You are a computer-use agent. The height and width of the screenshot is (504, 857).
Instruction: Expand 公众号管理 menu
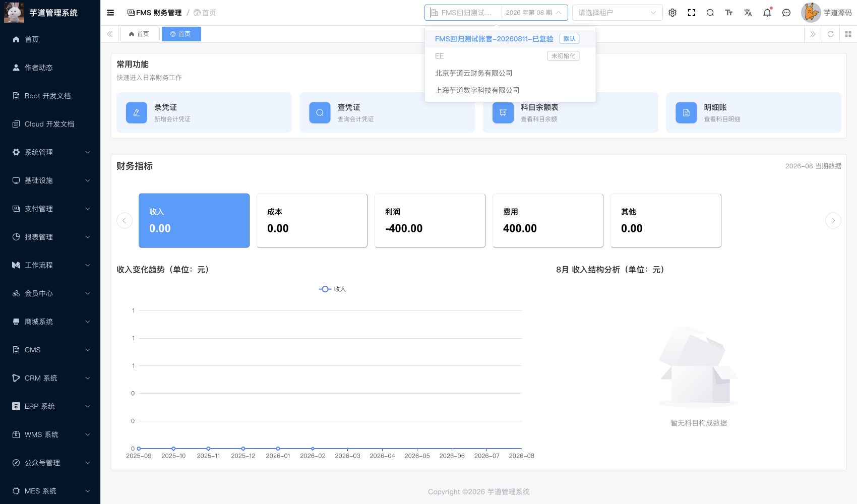[x=50, y=463]
